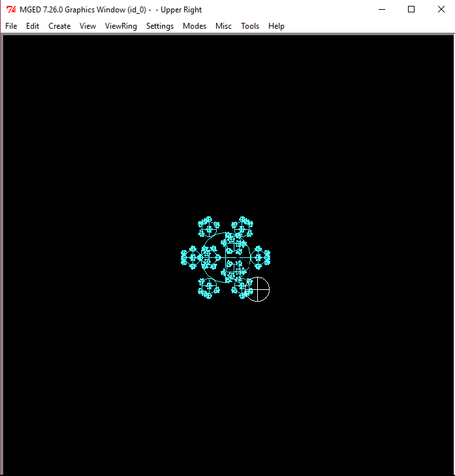Open the Edit menu
The width and height of the screenshot is (455, 476).
pyautogui.click(x=33, y=26)
